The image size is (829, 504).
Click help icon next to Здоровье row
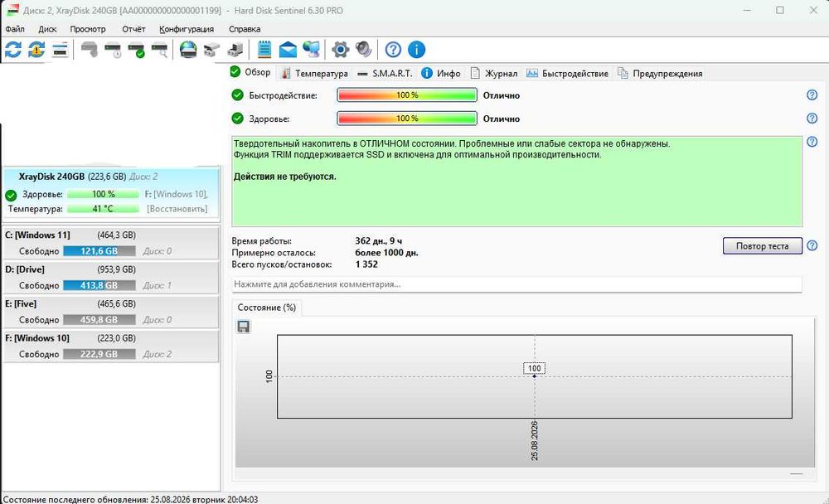click(812, 119)
